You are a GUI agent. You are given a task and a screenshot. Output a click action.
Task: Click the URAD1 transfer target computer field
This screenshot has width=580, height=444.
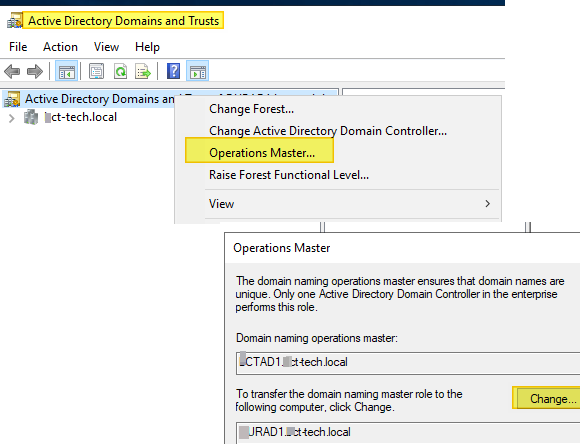pyautogui.click(x=408, y=433)
